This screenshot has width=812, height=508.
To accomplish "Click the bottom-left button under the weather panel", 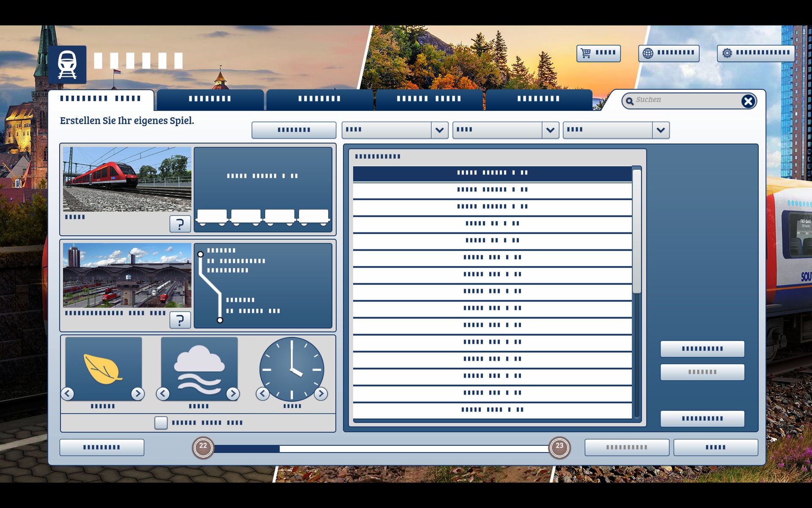I will click(x=101, y=447).
